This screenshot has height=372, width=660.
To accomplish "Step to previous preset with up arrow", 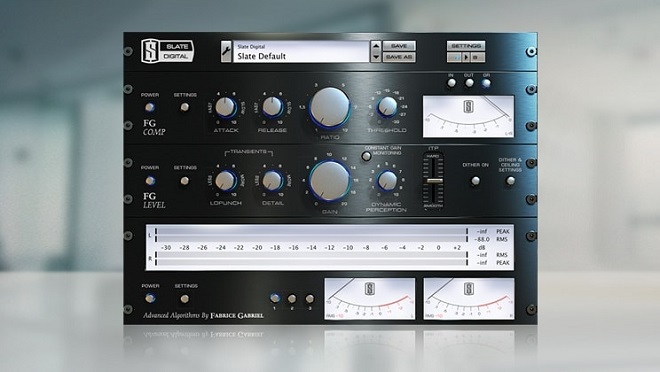I will [x=376, y=46].
